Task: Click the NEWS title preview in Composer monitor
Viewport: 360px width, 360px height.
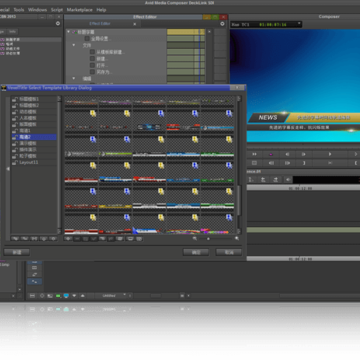Action: click(268, 117)
